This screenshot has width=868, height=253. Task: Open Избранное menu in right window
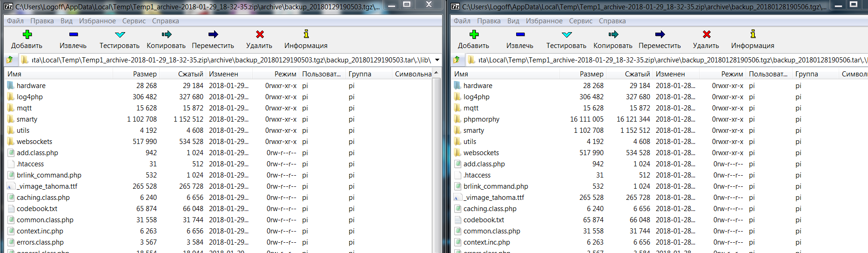coord(544,21)
